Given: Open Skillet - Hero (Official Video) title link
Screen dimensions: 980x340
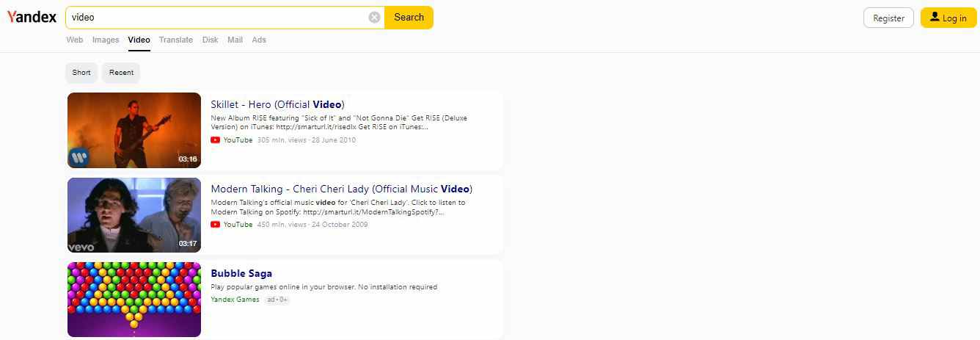Looking at the screenshot, I should (277, 104).
